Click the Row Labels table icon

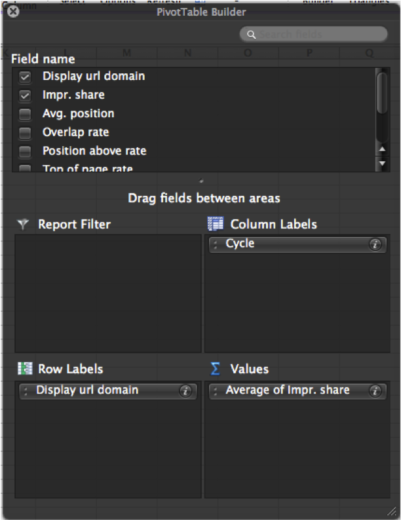(25, 369)
